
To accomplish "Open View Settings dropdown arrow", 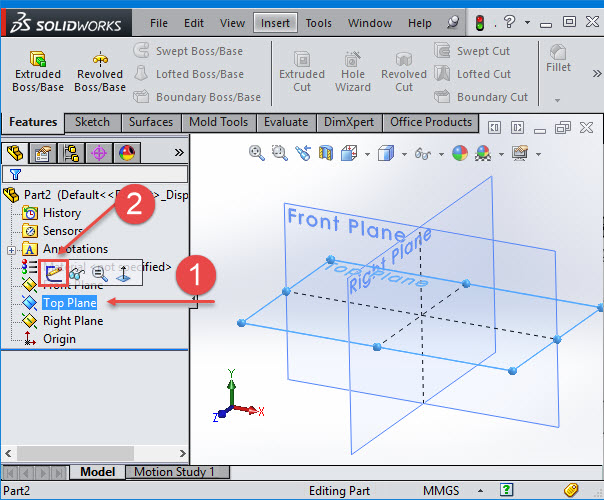I will point(538,154).
